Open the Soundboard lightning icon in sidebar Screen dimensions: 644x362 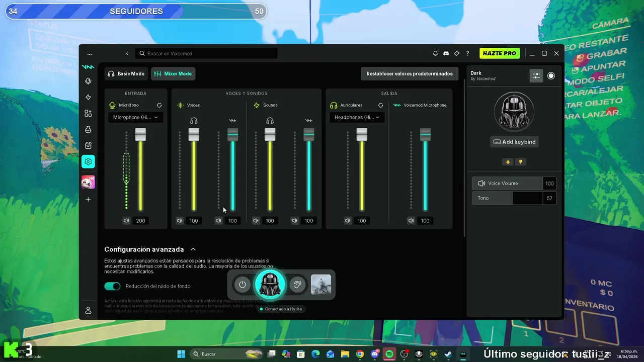(x=88, y=98)
